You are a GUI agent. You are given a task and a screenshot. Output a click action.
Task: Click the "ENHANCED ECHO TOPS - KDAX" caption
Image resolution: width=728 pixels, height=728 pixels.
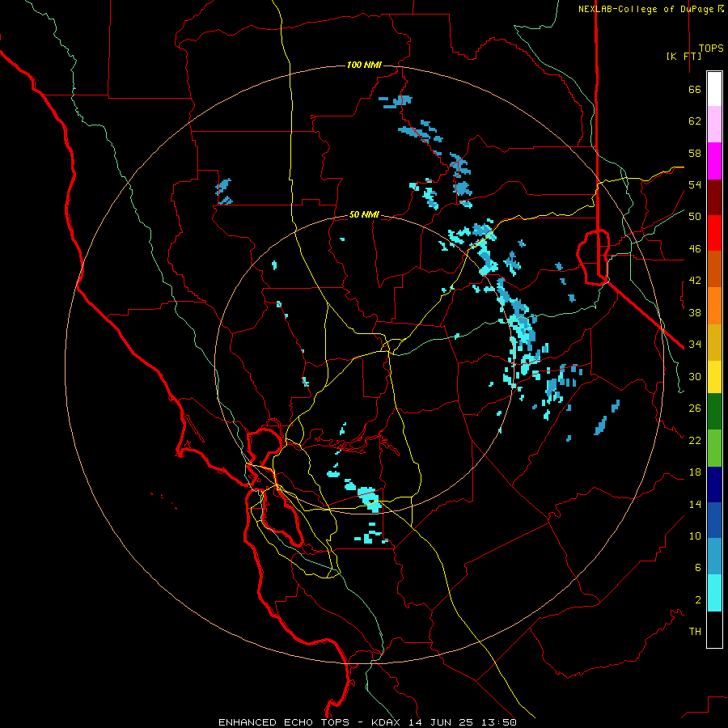[x=311, y=722]
